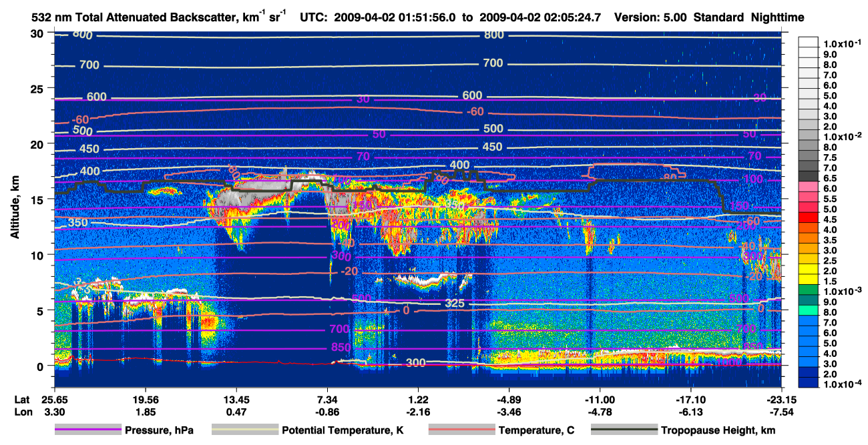Click the longitude value '-2.16'
The height and width of the screenshot is (445, 868).
coord(418,412)
